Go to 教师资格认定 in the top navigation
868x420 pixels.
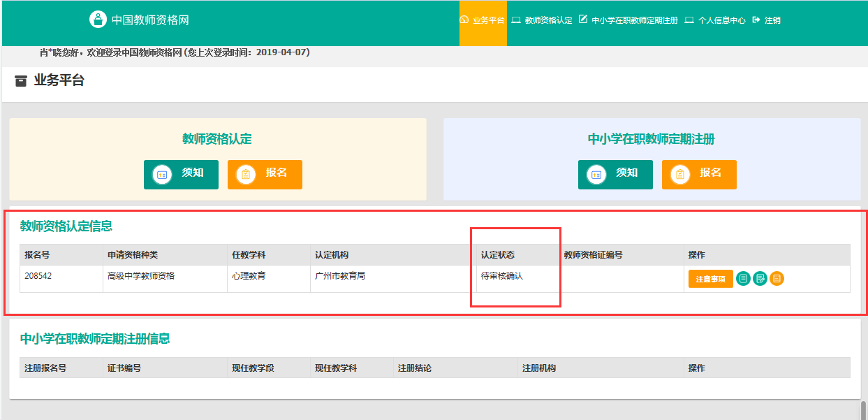click(542, 20)
